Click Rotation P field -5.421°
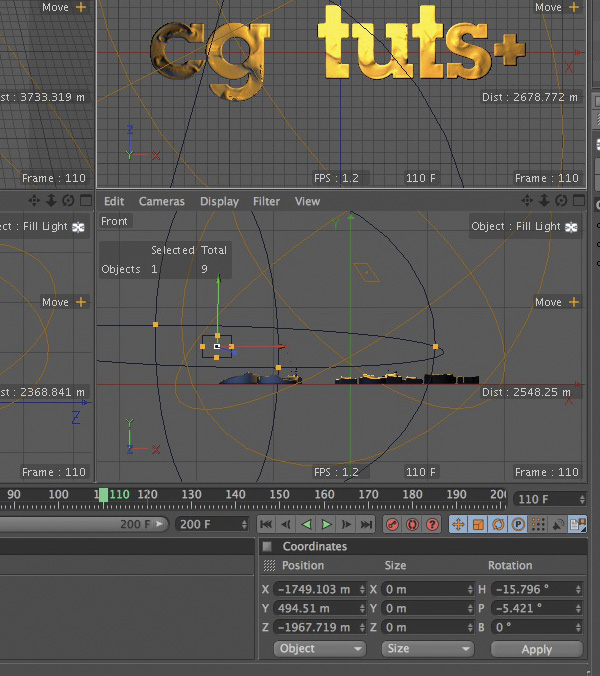 click(537, 608)
